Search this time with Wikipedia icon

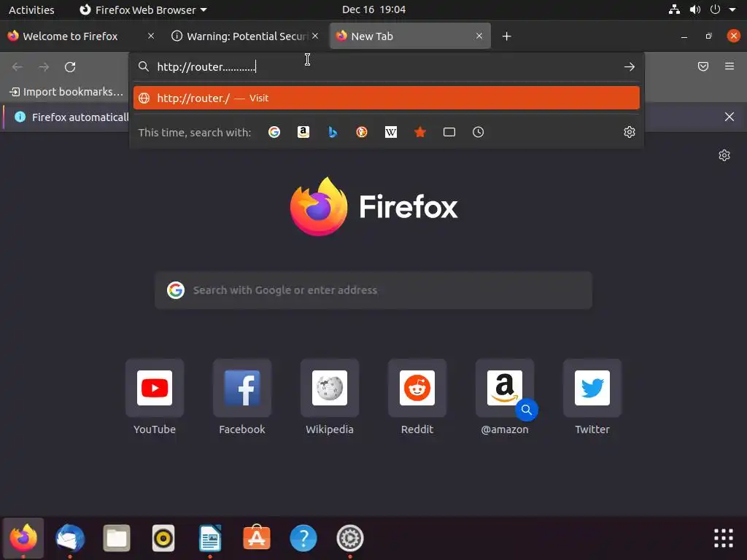coord(391,132)
